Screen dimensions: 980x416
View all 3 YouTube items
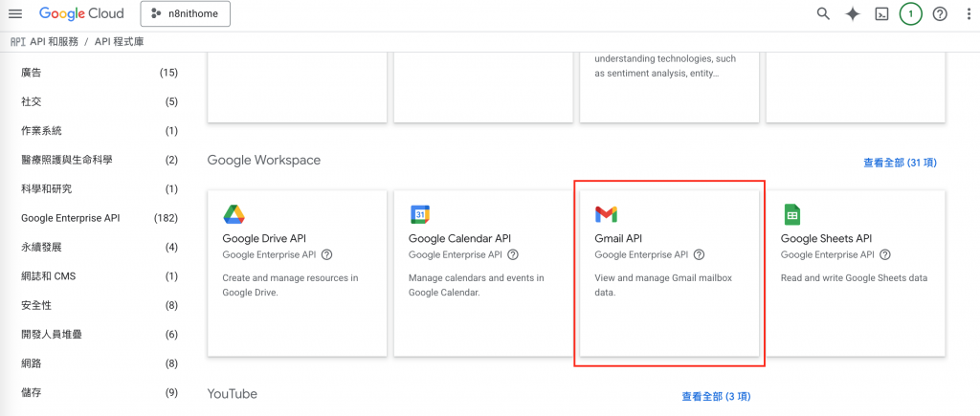716,396
